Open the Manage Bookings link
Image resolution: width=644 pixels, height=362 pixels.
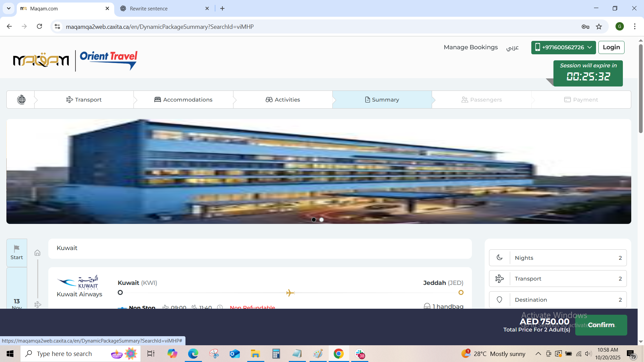(x=471, y=47)
